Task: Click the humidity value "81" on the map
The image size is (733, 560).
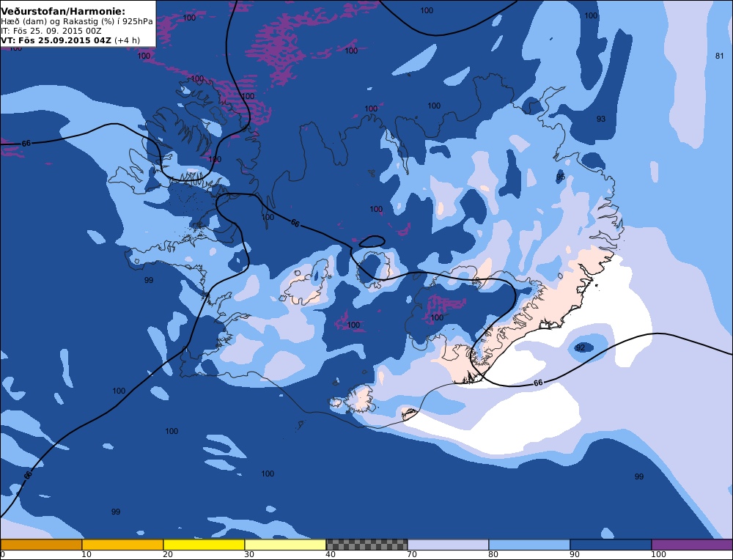Action: [x=720, y=56]
